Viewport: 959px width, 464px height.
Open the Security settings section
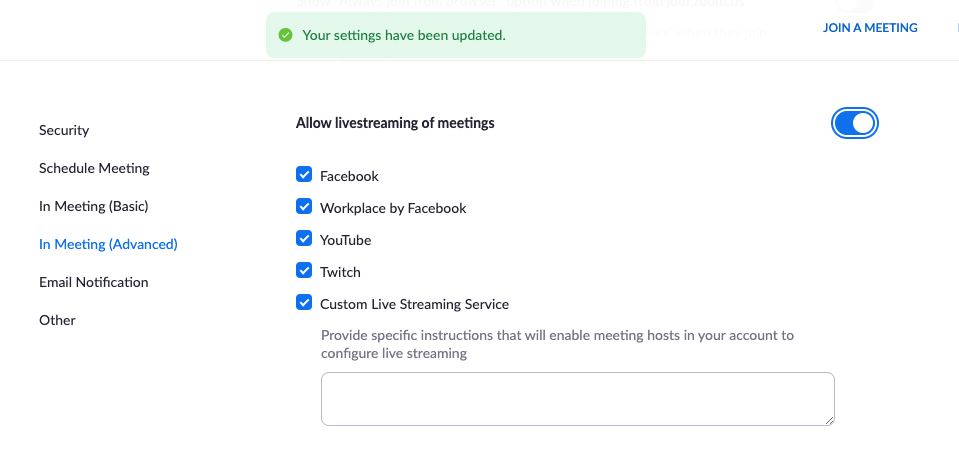click(64, 130)
